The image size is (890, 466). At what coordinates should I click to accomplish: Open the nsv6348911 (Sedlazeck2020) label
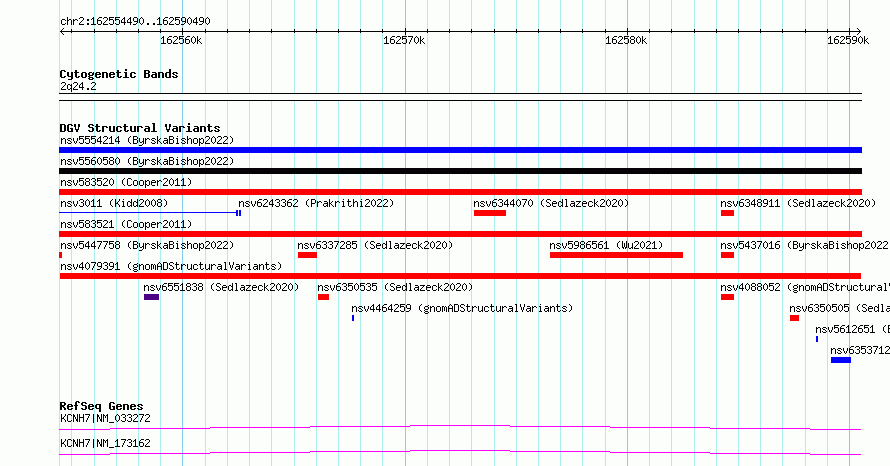[799, 203]
